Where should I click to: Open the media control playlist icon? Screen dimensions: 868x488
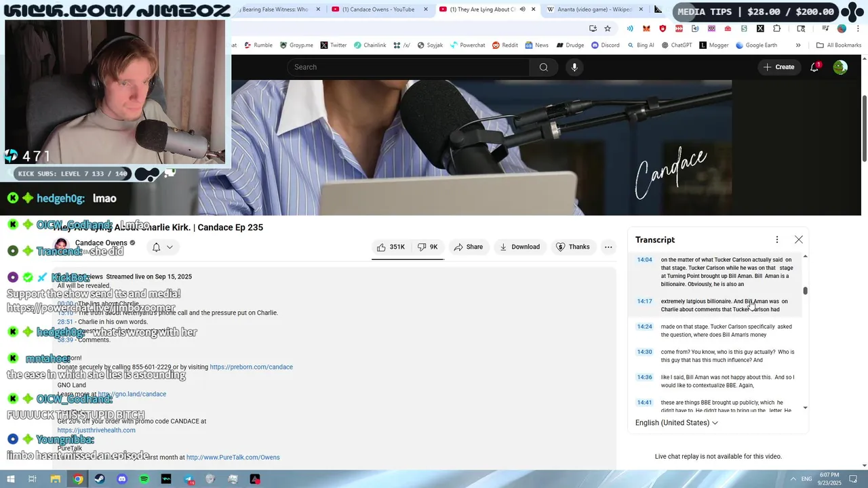(x=825, y=28)
